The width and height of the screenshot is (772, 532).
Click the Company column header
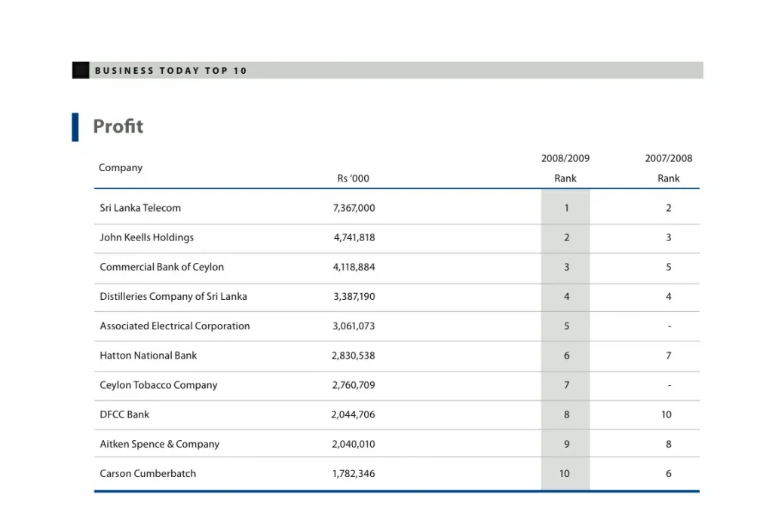(121, 167)
